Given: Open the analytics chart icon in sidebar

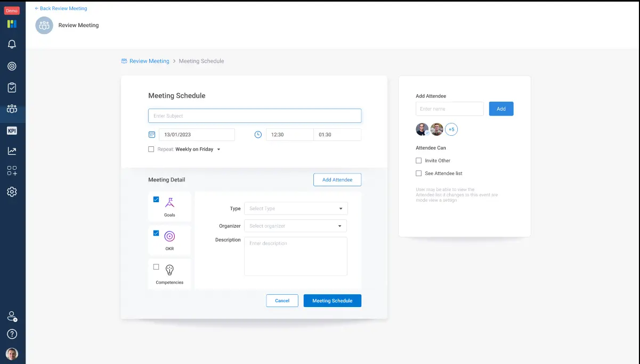Looking at the screenshot, I should click(12, 151).
